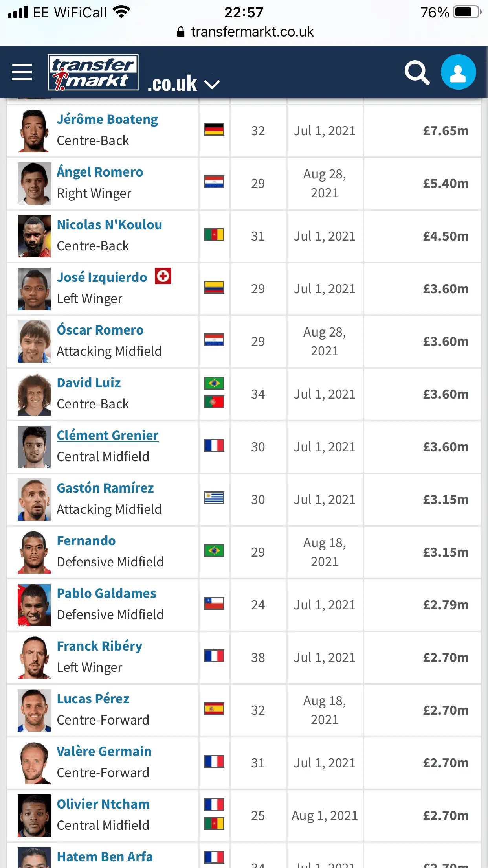Click Lucas Pérez's Spain flag icon
The image size is (488, 868).
[214, 709]
